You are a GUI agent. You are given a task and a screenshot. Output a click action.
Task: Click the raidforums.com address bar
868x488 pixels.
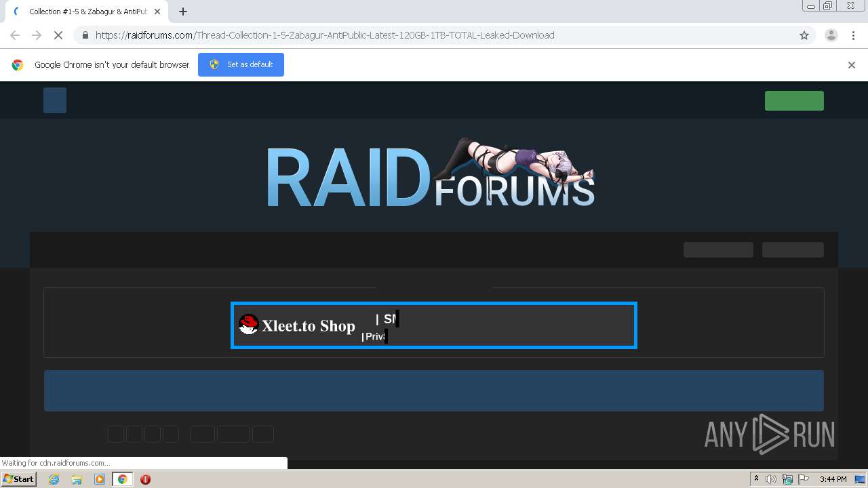[434, 35]
